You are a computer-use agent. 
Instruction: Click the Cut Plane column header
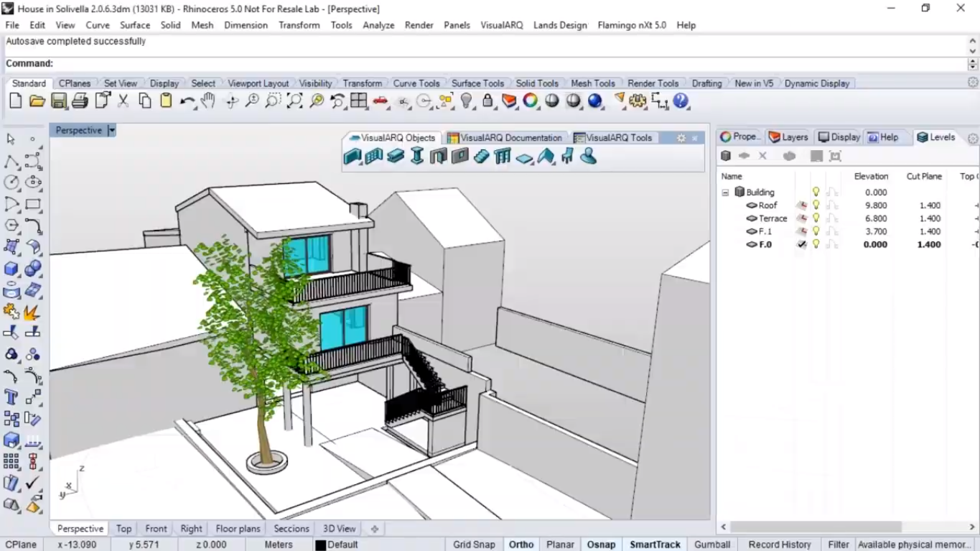pos(923,176)
